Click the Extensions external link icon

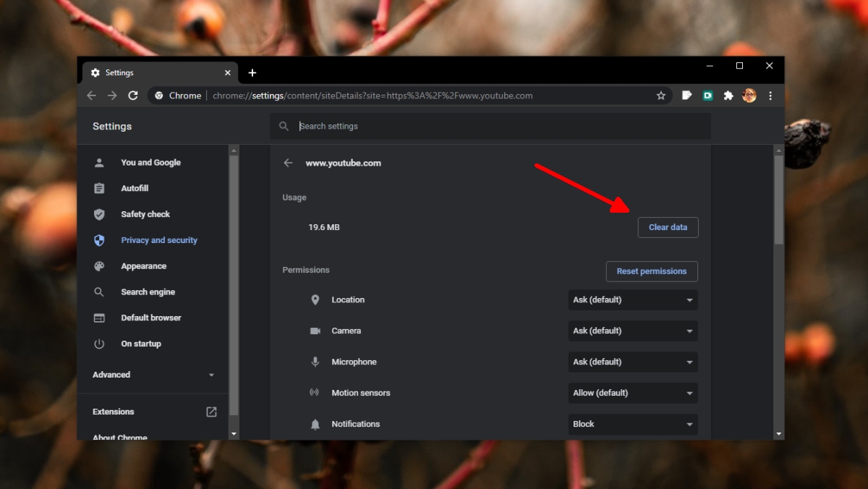(x=211, y=412)
